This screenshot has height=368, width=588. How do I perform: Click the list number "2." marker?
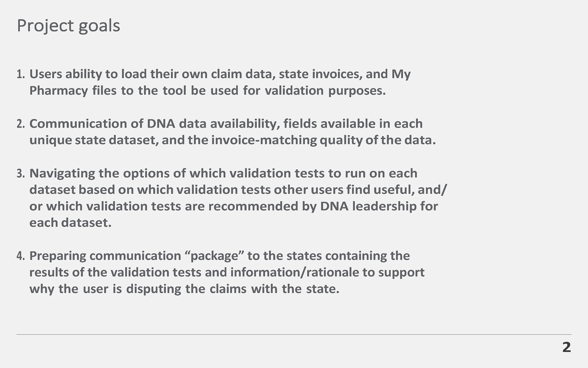tap(21, 124)
